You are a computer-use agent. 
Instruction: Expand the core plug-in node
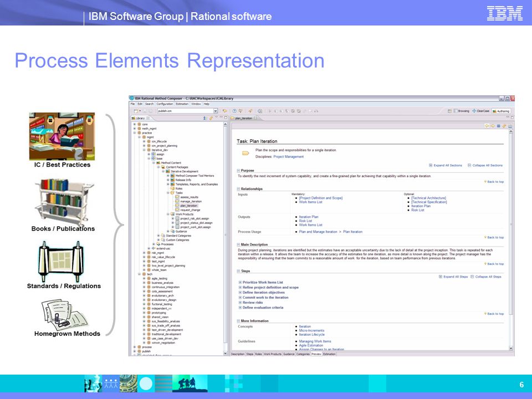click(134, 124)
